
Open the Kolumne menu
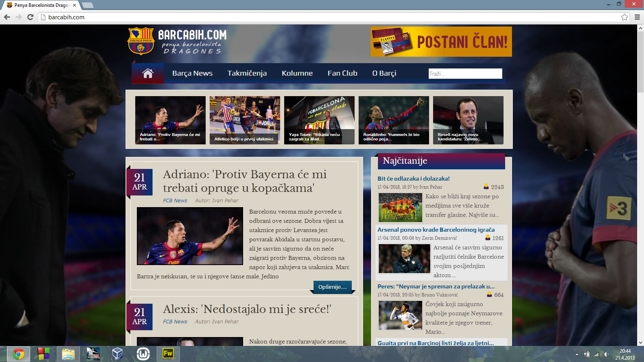click(297, 73)
